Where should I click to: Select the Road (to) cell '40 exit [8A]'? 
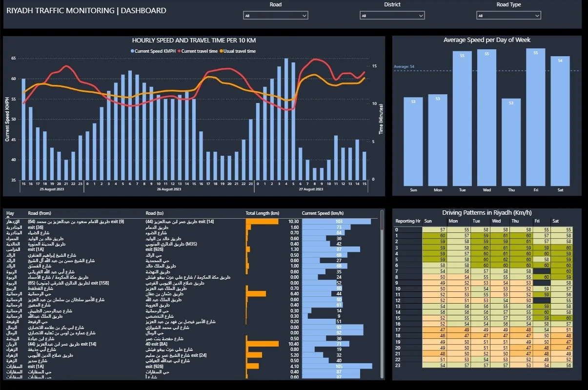[x=157, y=344]
